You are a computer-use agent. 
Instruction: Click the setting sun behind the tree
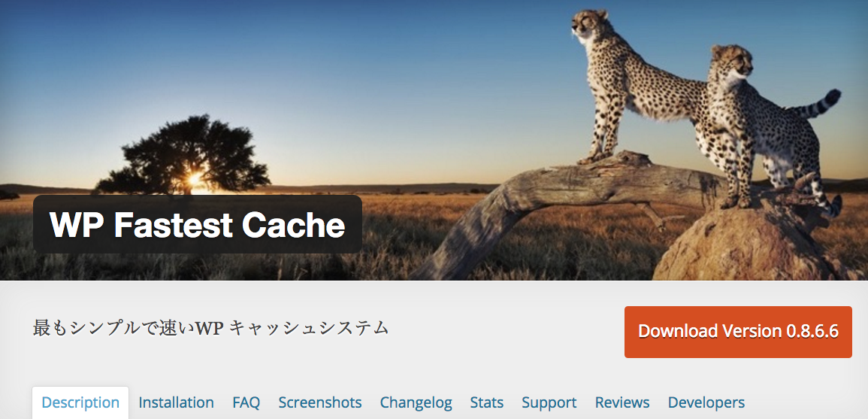tap(195, 179)
